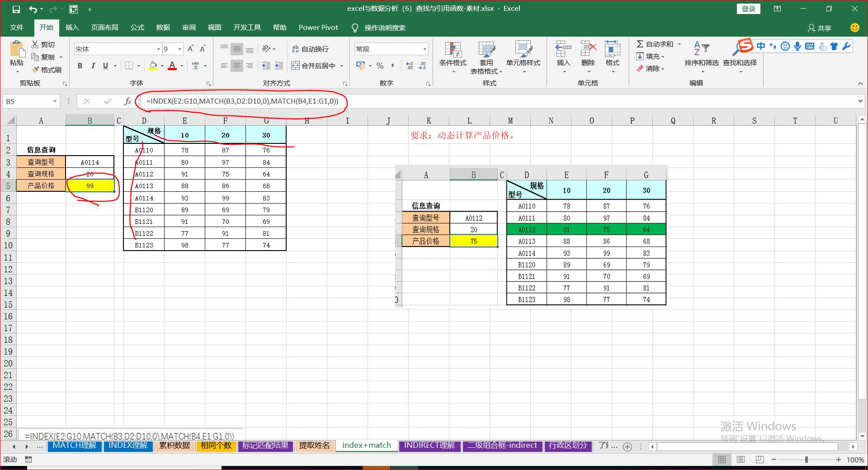The width and height of the screenshot is (868, 470).
Task: Open the number format 常规 dropdown
Action: click(x=425, y=49)
